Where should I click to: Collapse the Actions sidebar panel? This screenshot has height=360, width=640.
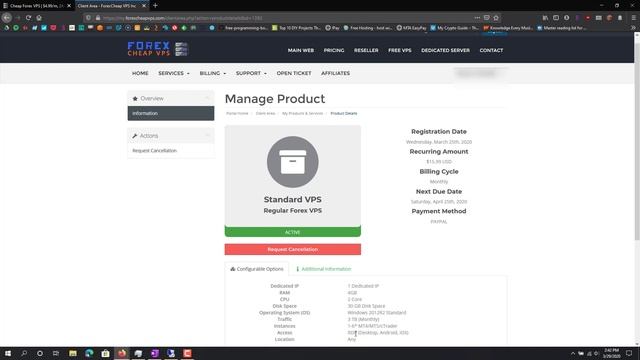pos(207,136)
